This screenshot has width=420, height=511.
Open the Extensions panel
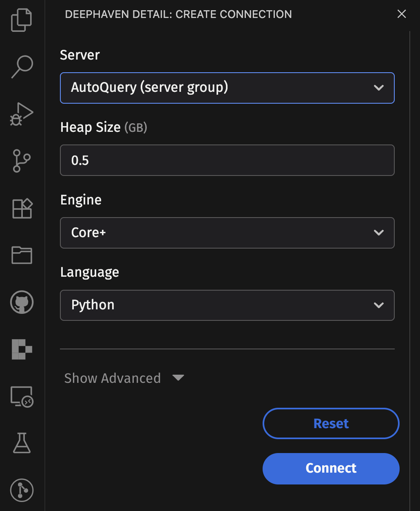(21, 209)
